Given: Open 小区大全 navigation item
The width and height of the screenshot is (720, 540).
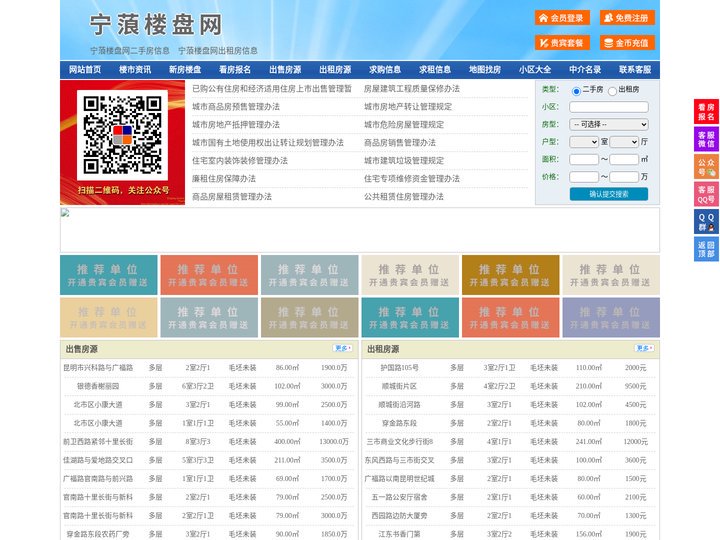Looking at the screenshot, I should click(535, 70).
